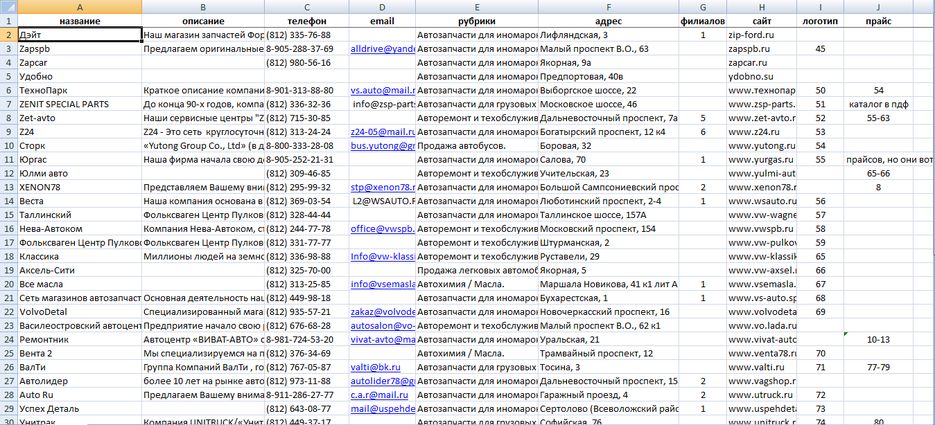Viewport: 935px width, 425px height.
Task: Select site cell 'zip-ford.ru'
Action: [x=761, y=35]
